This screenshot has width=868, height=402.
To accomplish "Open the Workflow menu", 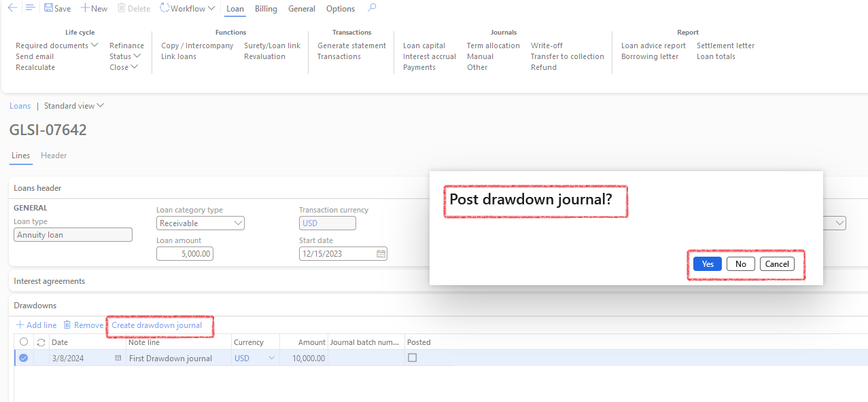I will click(x=188, y=9).
